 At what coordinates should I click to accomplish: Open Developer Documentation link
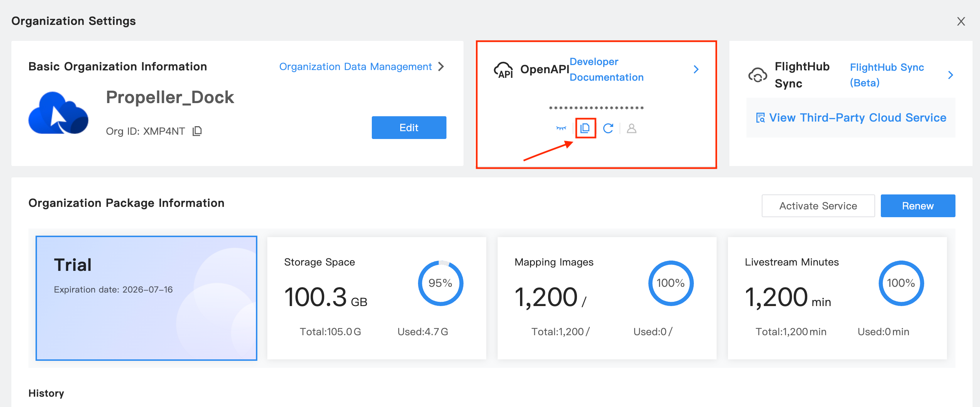coord(606,69)
